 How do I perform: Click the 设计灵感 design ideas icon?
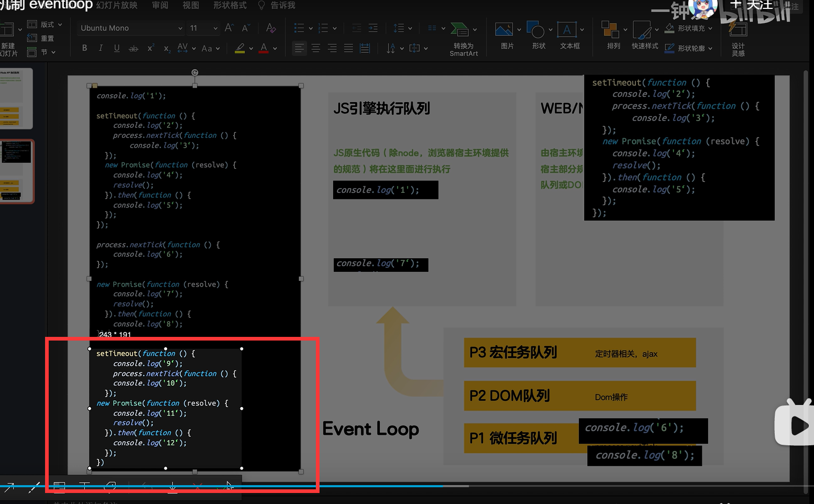tap(738, 30)
